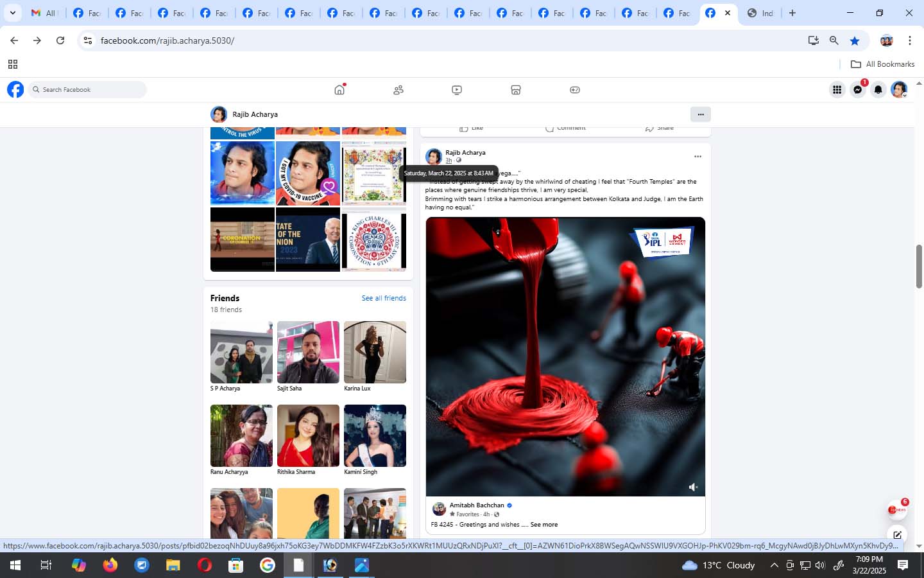Open Facebook home feed icon
The height and width of the screenshot is (578, 924).
339,90
